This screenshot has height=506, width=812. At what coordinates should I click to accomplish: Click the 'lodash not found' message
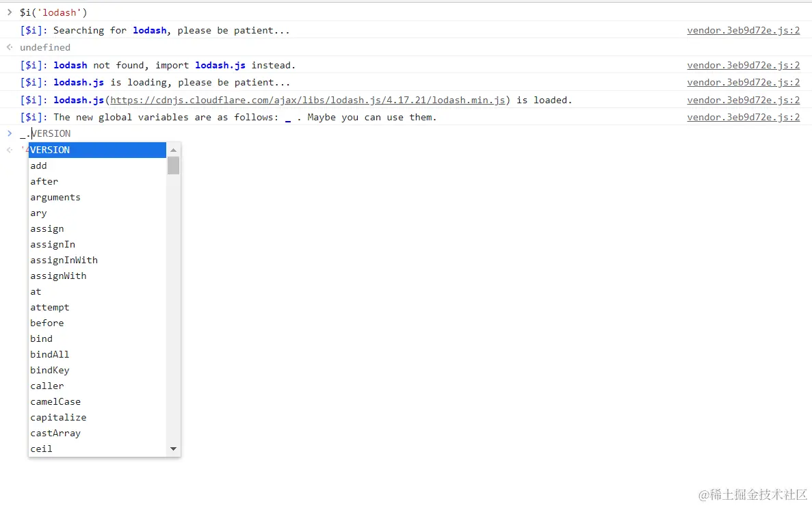click(158, 65)
